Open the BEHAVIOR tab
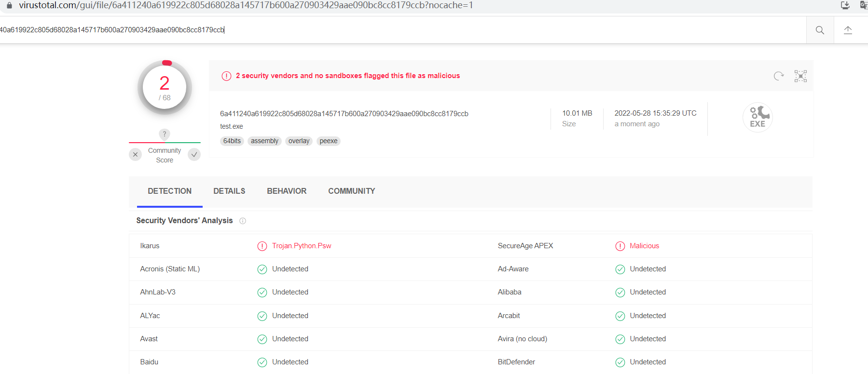 [287, 191]
